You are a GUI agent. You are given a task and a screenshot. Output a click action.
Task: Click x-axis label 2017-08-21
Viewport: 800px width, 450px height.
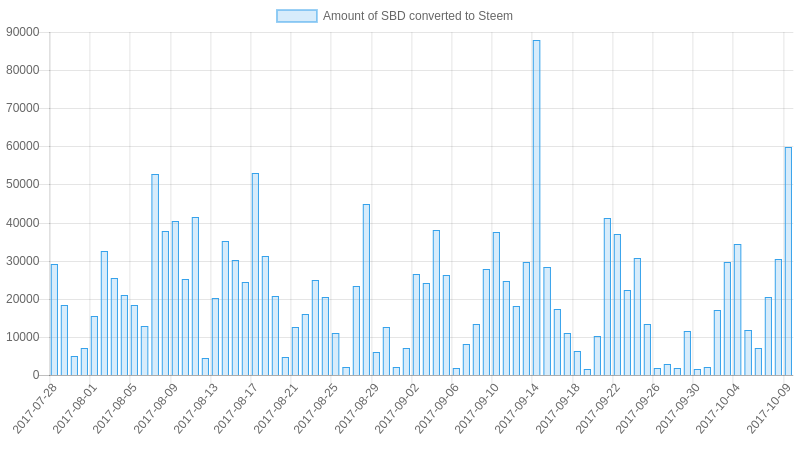[x=276, y=409]
